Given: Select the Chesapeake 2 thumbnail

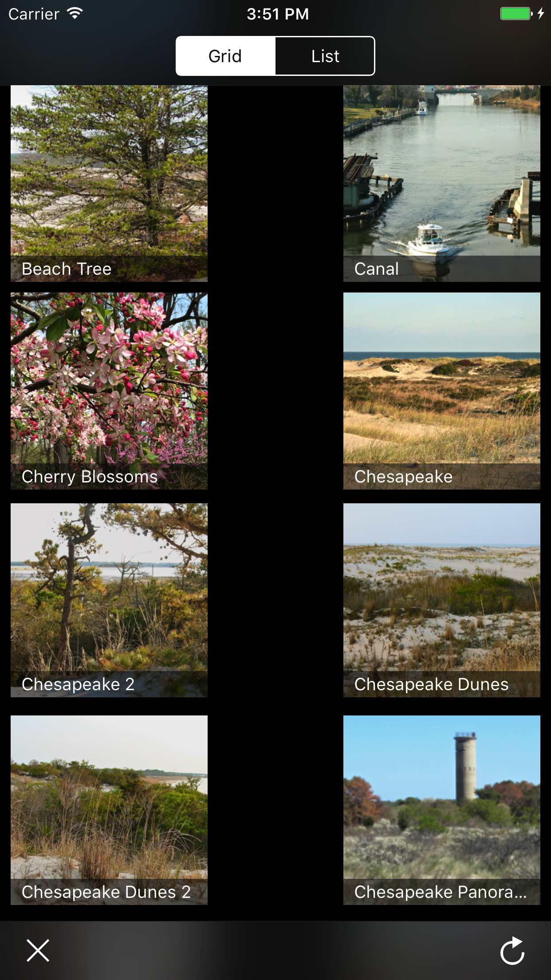Looking at the screenshot, I should click(109, 600).
